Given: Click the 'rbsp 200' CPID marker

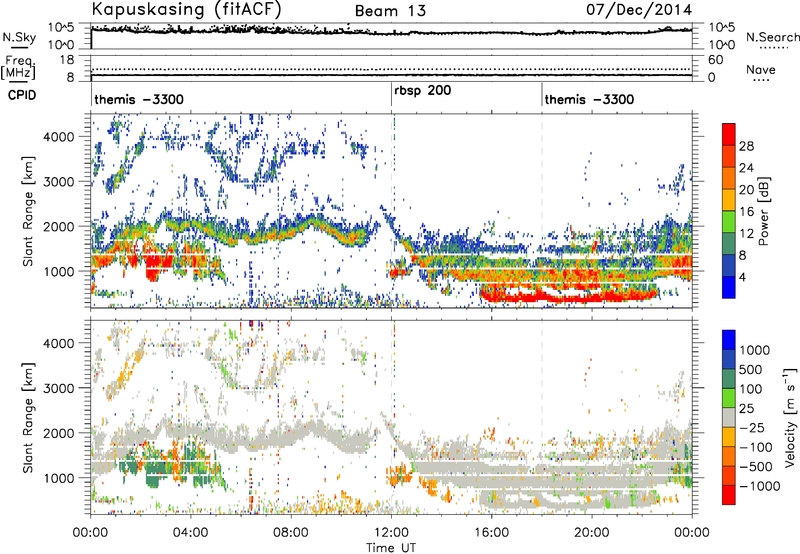Looking at the screenshot, I should click(x=423, y=91).
